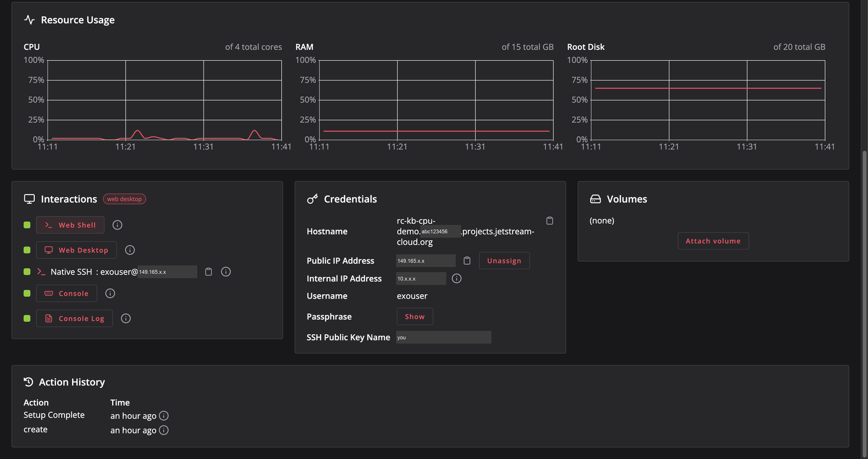
Task: Click the page vertical scrollbar
Action: [864, 303]
